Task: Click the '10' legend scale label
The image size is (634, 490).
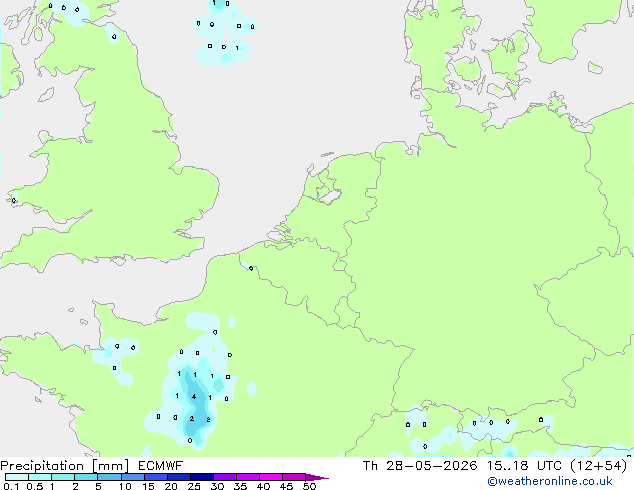Action: pos(125,486)
